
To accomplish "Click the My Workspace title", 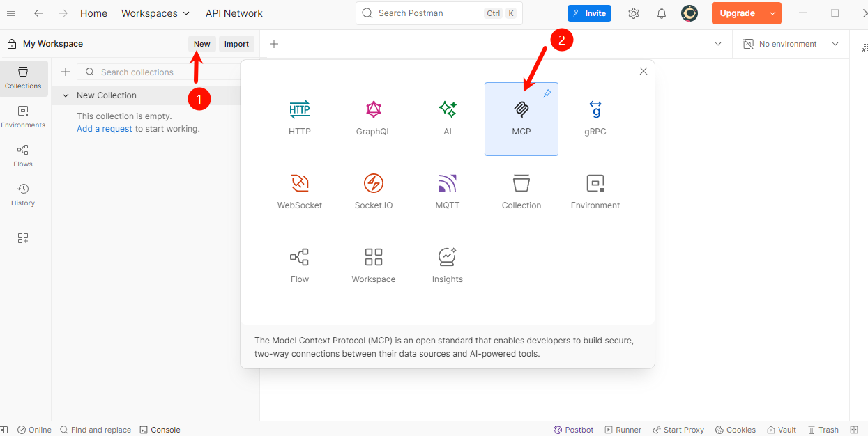I will [53, 44].
